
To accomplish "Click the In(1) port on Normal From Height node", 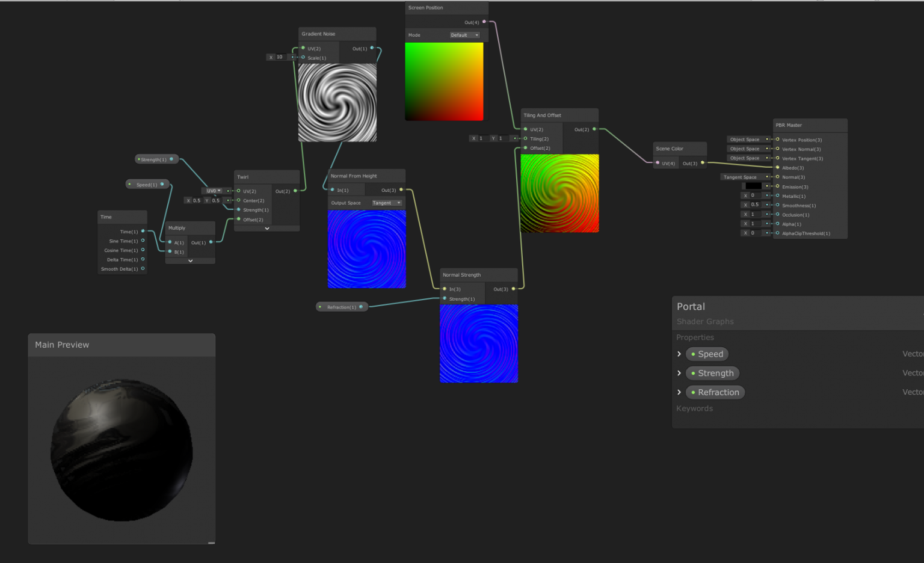I will click(x=333, y=189).
